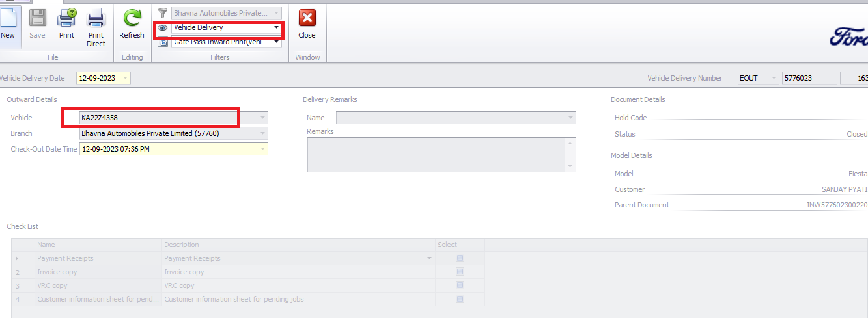This screenshot has width=868, height=318.
Task: Click the Print Direct printer icon
Action: click(96, 18)
